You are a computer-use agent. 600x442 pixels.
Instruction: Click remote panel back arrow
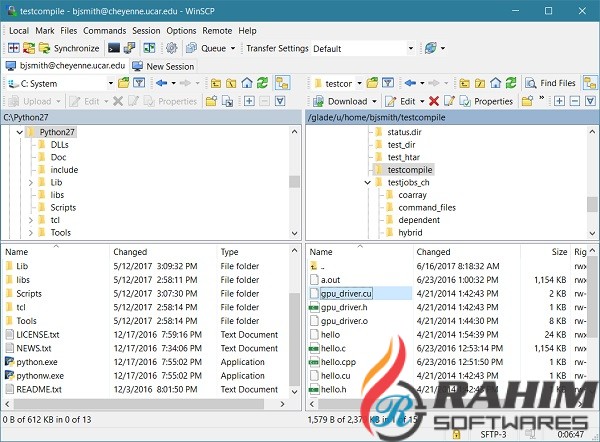(x=410, y=83)
